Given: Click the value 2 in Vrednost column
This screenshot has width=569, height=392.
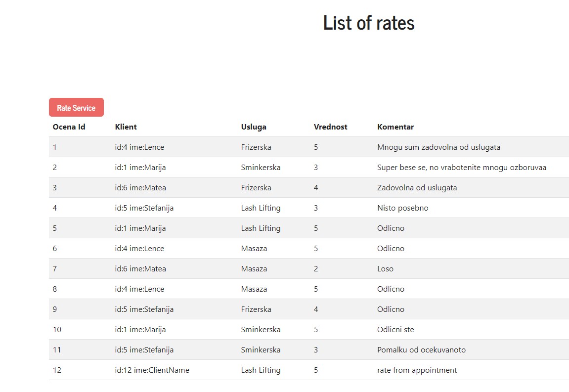Looking at the screenshot, I should (x=316, y=268).
